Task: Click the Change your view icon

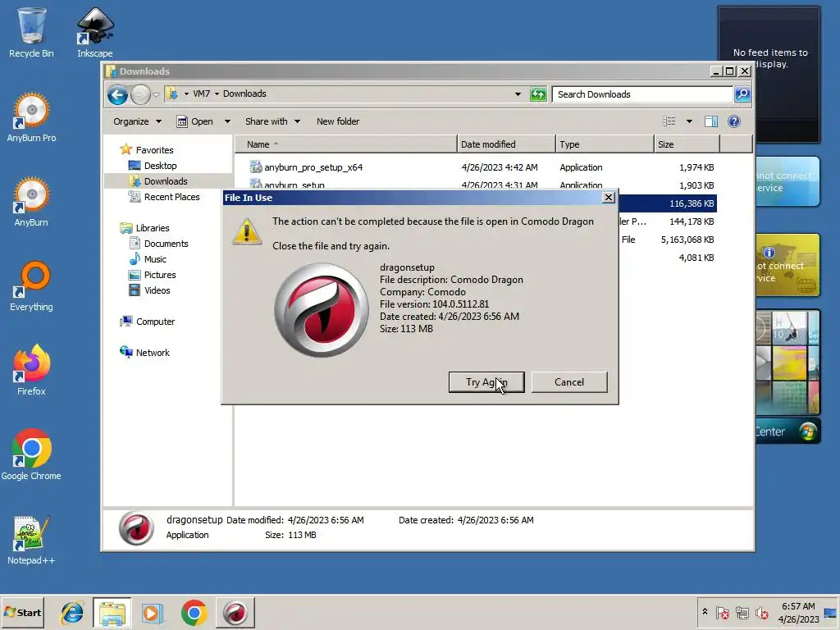Action: click(x=669, y=121)
